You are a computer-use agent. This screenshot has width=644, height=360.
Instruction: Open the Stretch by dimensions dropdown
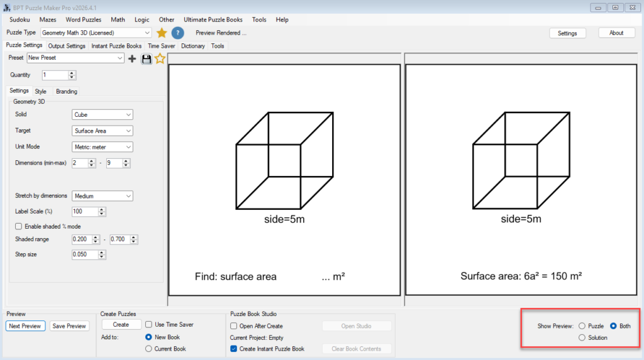[103, 196]
